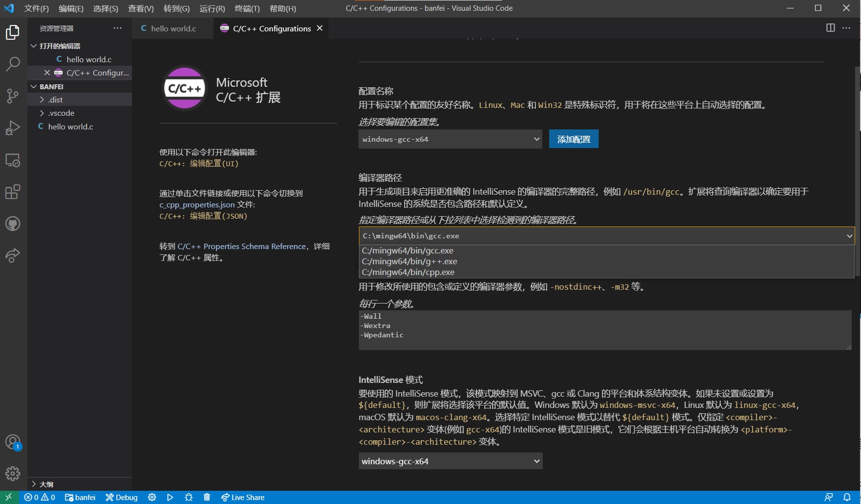Click the 添加配置 button
This screenshot has height=504, width=861.
[x=574, y=139]
